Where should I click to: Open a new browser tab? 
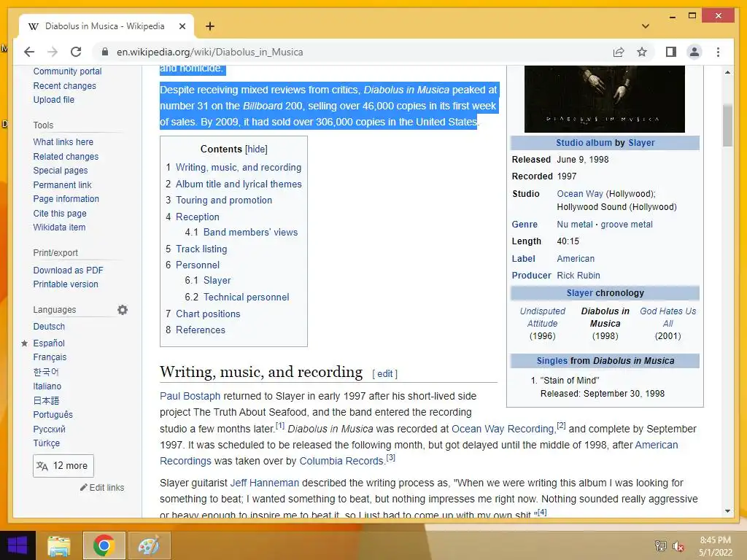209,26
